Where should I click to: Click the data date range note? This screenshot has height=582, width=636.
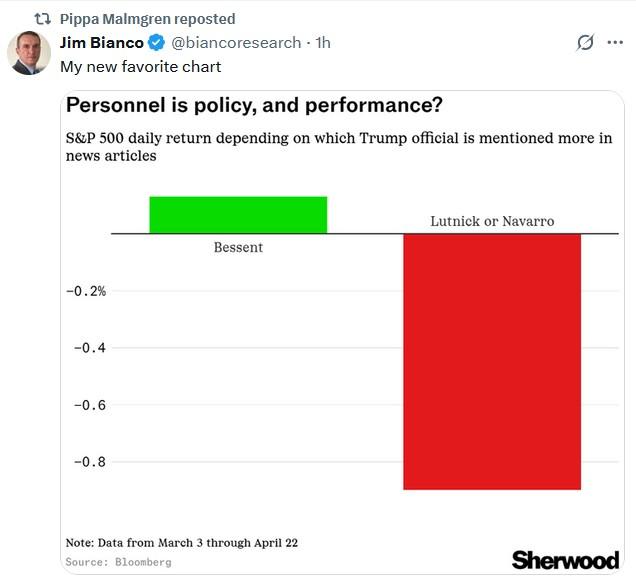pyautogui.click(x=181, y=543)
